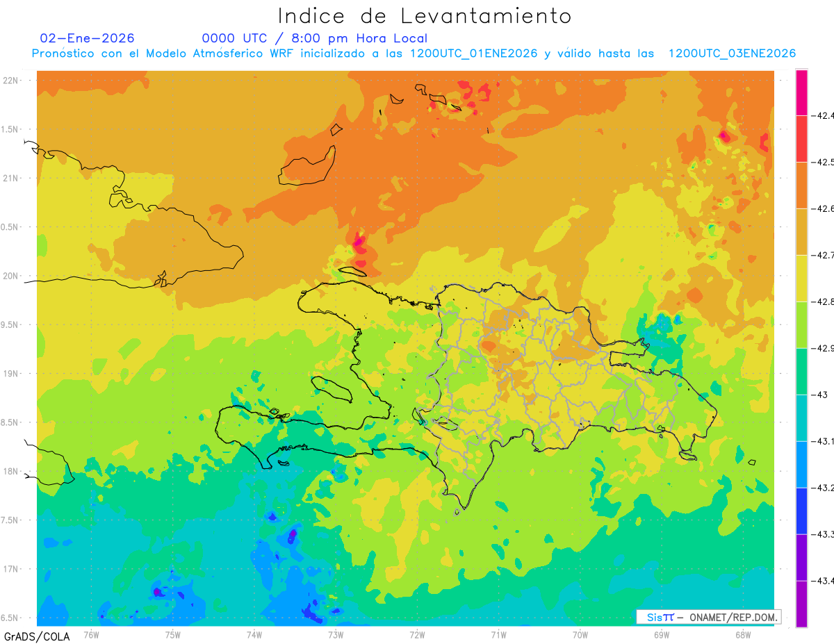Screen dimensions: 834x644
Task: Click legend value "-42.9"
Action: pyautogui.click(x=824, y=348)
